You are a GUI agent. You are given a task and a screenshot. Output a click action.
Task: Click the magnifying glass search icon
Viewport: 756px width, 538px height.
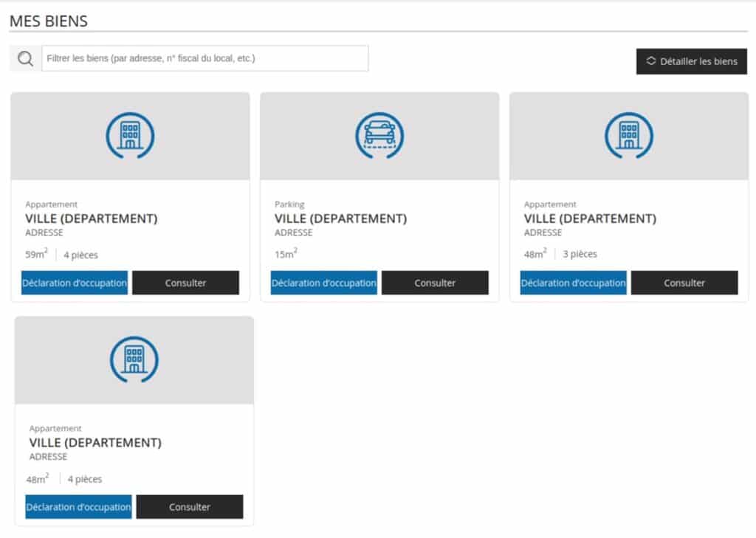pos(25,59)
